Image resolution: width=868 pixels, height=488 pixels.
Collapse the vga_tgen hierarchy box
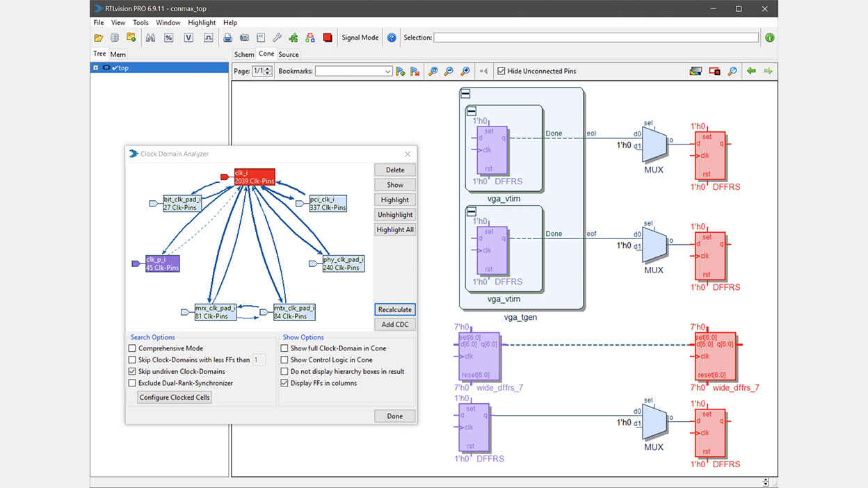coord(465,94)
